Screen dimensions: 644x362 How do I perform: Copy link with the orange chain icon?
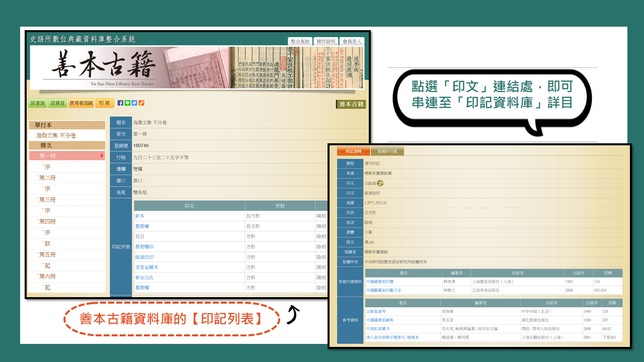(x=141, y=103)
